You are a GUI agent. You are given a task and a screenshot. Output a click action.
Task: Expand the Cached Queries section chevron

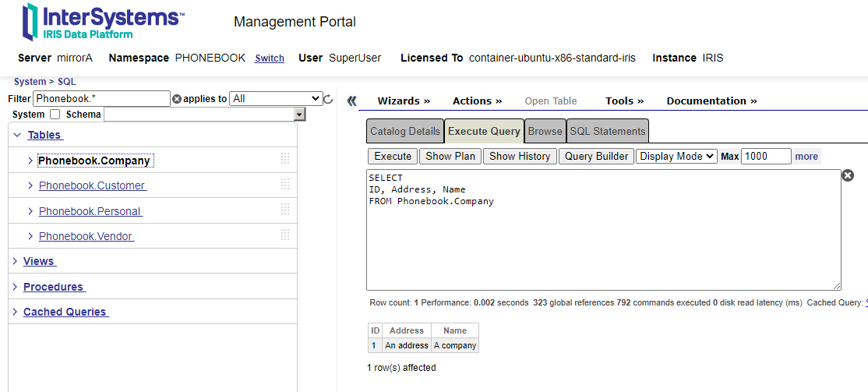pyautogui.click(x=15, y=312)
